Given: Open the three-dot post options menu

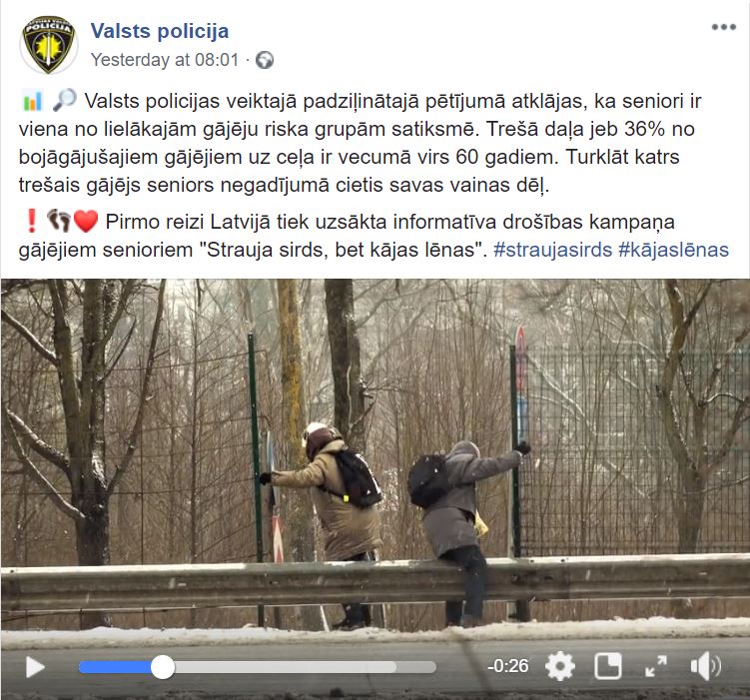Looking at the screenshot, I should [724, 27].
